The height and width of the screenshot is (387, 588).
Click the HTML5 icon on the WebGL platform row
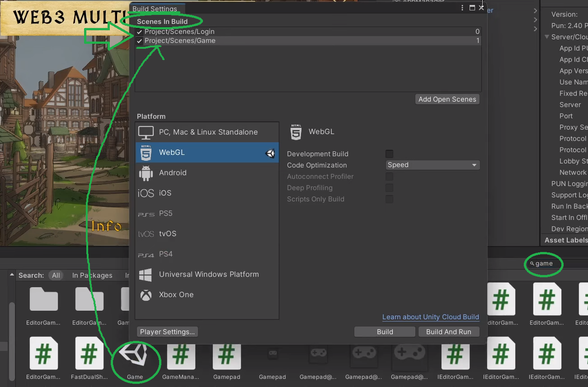coord(146,153)
